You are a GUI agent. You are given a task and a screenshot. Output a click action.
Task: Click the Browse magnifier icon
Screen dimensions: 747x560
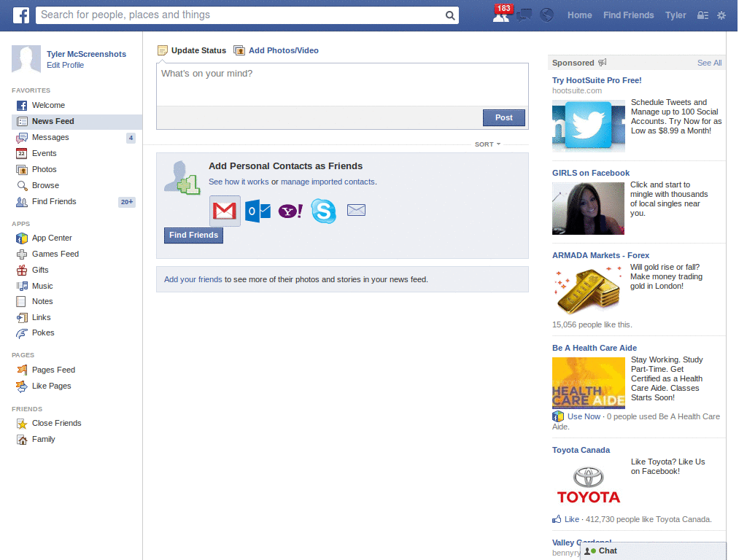(x=22, y=186)
